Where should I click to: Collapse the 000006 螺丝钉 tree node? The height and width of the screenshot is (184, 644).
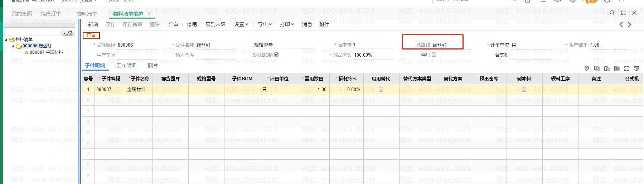pyautogui.click(x=13, y=46)
